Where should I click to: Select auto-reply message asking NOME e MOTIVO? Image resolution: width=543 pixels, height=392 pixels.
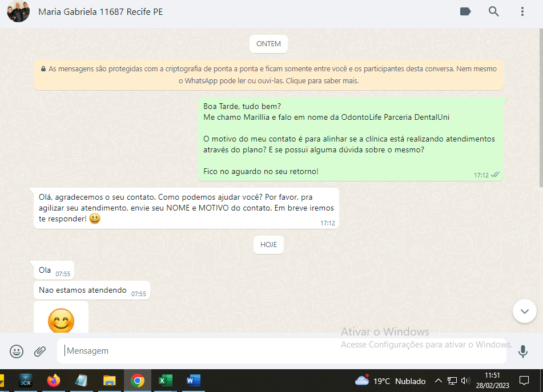click(x=186, y=208)
